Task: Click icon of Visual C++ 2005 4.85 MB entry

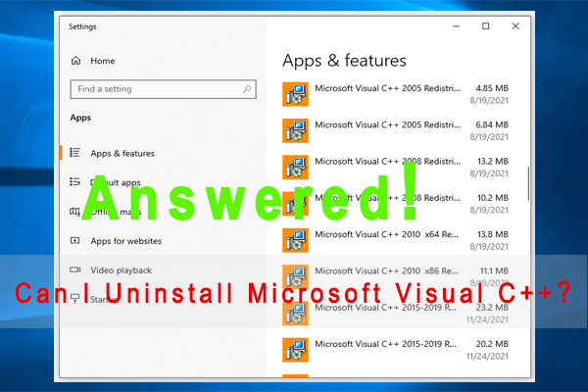Action: coord(296,94)
